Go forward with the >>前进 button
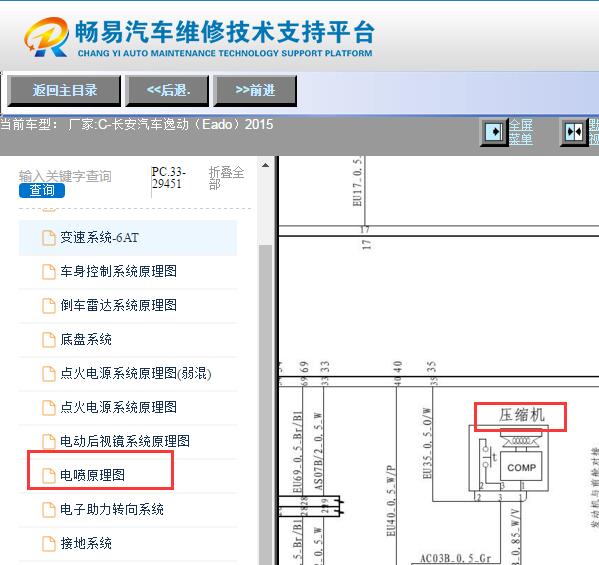The image size is (599, 565). point(255,91)
